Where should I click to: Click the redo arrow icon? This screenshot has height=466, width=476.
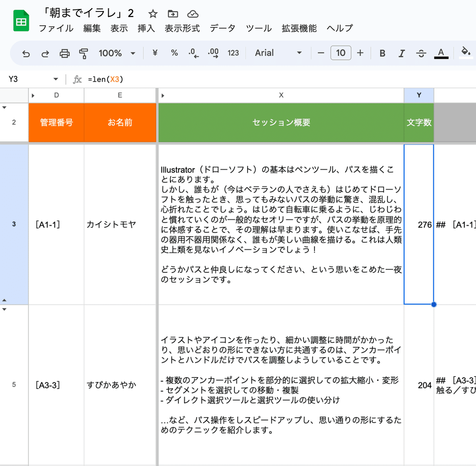point(45,53)
